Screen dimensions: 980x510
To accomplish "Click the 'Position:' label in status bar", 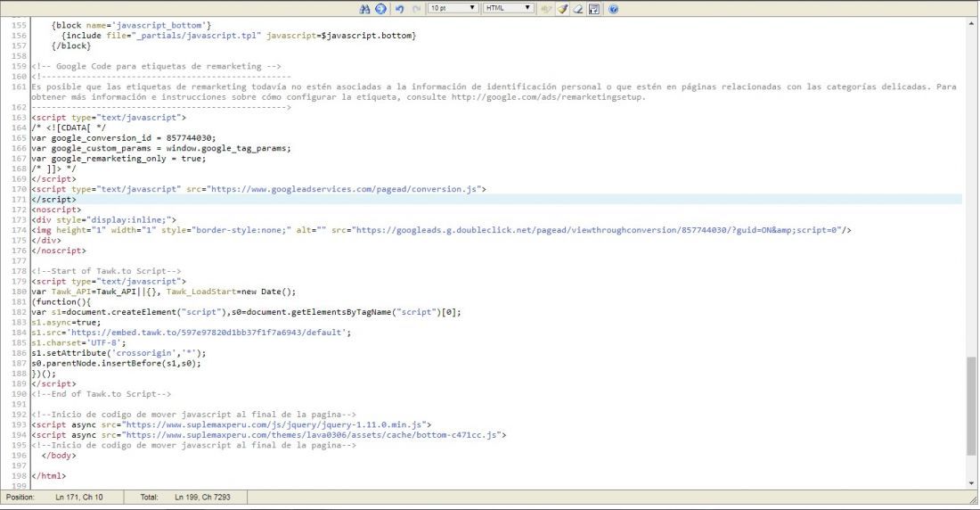I will [20, 497].
